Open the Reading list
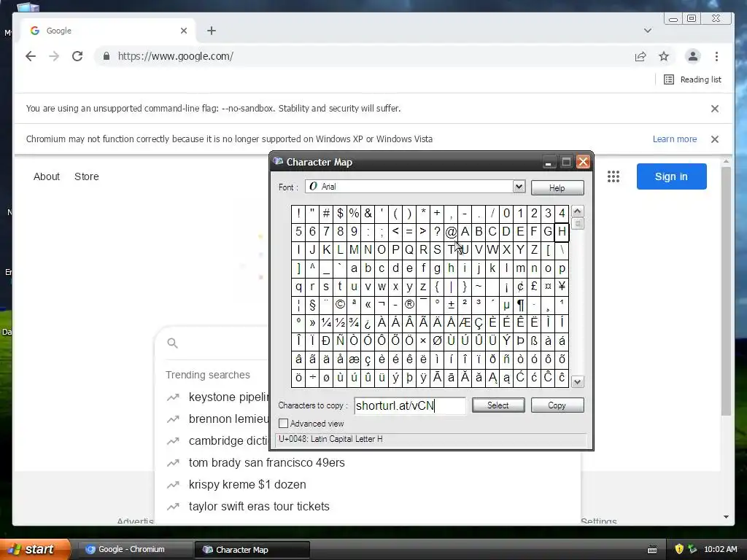747x560 pixels. click(x=693, y=79)
